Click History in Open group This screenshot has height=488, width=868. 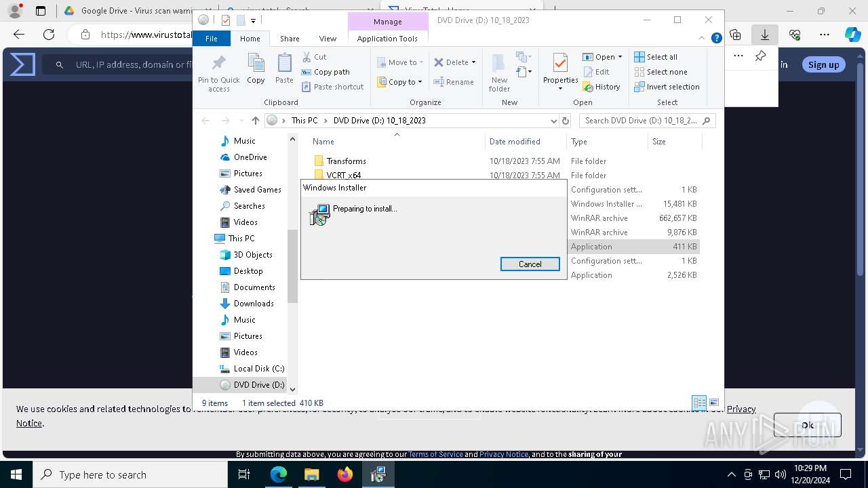(601, 87)
